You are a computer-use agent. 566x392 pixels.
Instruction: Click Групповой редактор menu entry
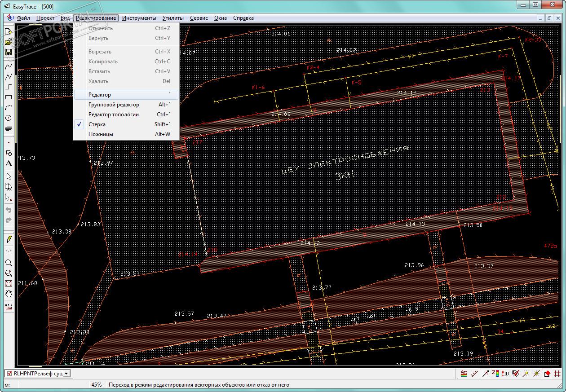pos(114,105)
